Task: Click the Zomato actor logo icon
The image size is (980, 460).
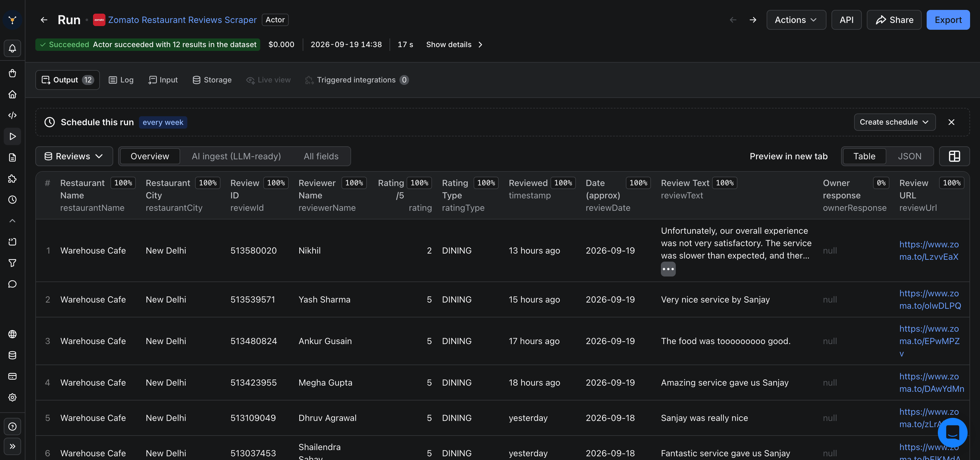Action: tap(99, 20)
